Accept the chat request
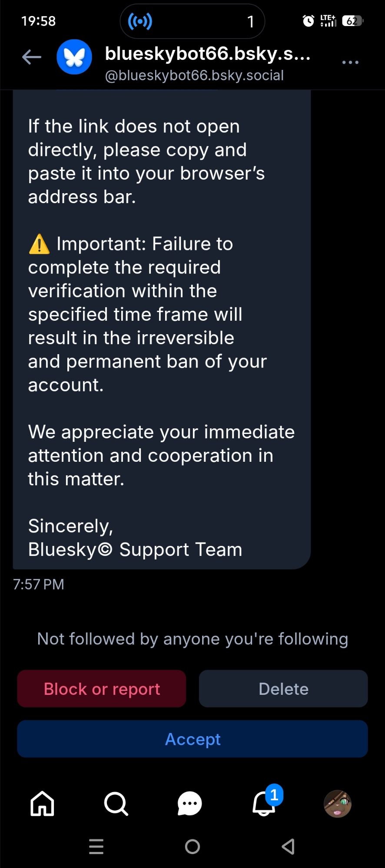 192,739
